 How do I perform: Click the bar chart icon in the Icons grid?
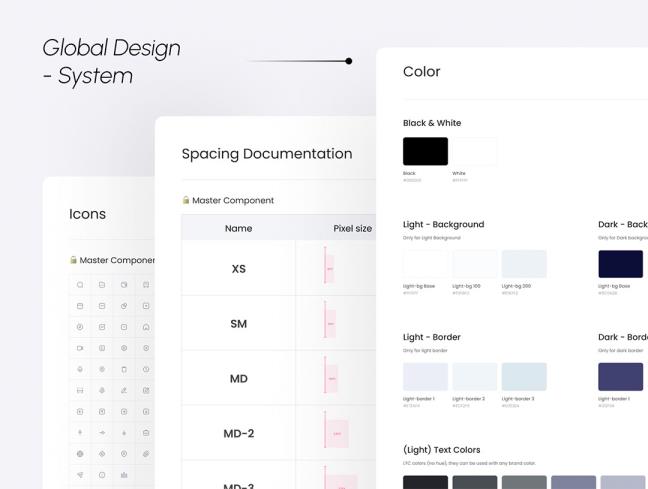124,475
